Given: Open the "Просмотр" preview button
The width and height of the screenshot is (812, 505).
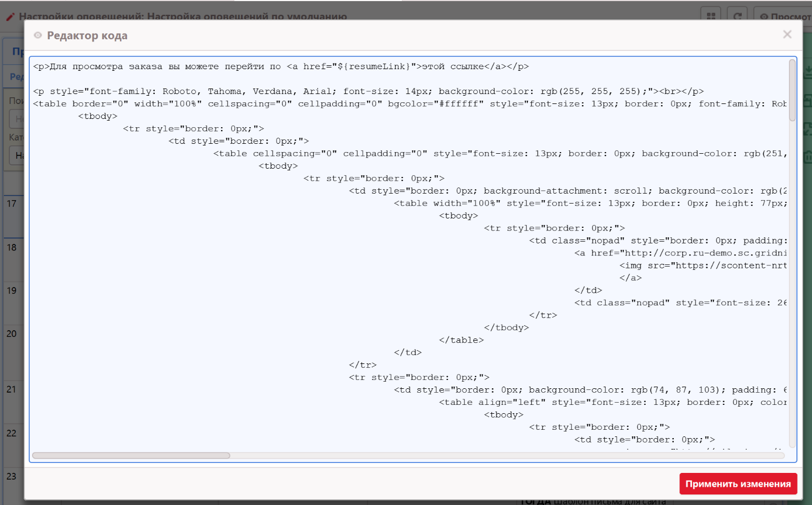Looking at the screenshot, I should tap(785, 16).
